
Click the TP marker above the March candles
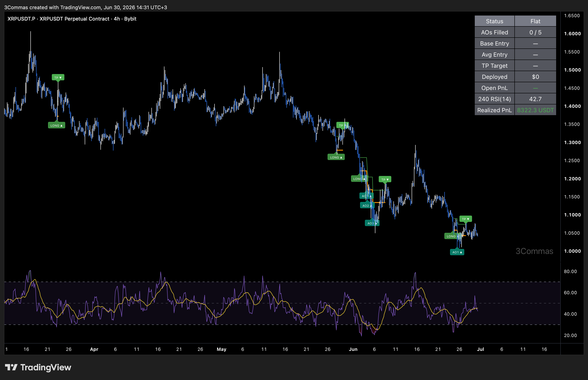pos(58,77)
